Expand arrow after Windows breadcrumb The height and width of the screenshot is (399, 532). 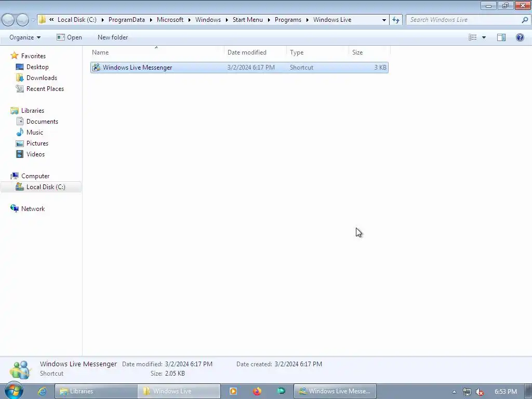(x=227, y=20)
